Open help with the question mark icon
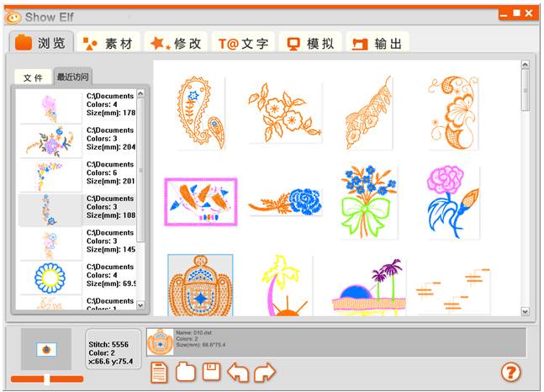The height and width of the screenshot is (392, 544). click(510, 372)
